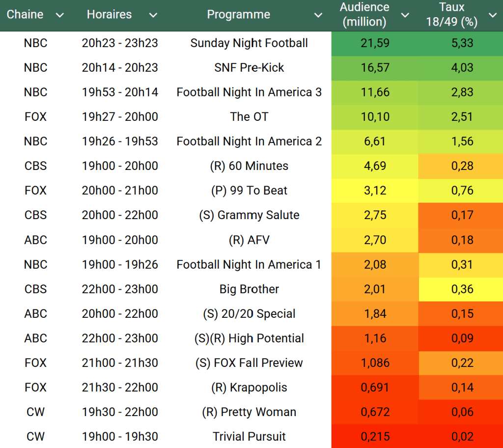Click the yellow 0,36 rating cell

(462, 289)
